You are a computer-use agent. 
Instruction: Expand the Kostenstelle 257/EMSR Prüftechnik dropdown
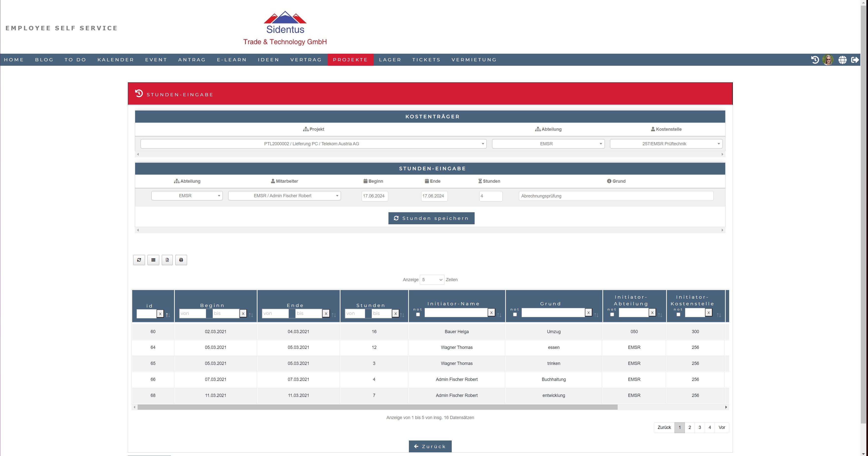666,144
